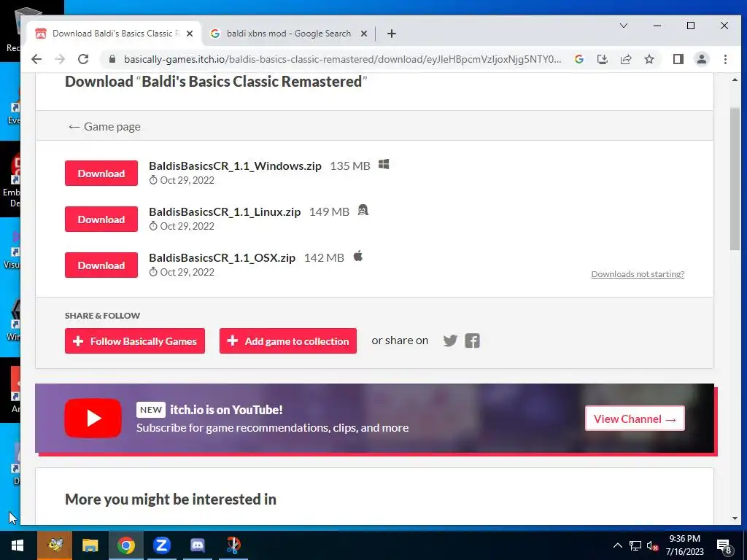Click the browser forward arrow
This screenshot has height=560, width=747.
tap(60, 59)
